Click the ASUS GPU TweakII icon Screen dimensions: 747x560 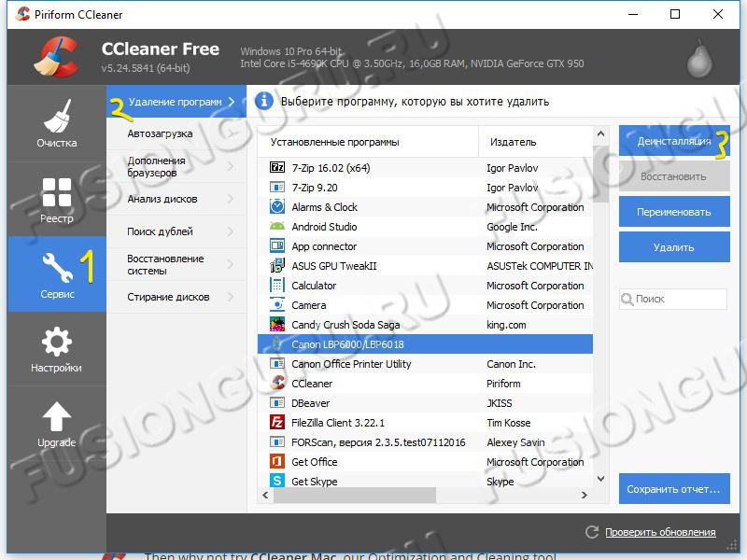coord(277,265)
